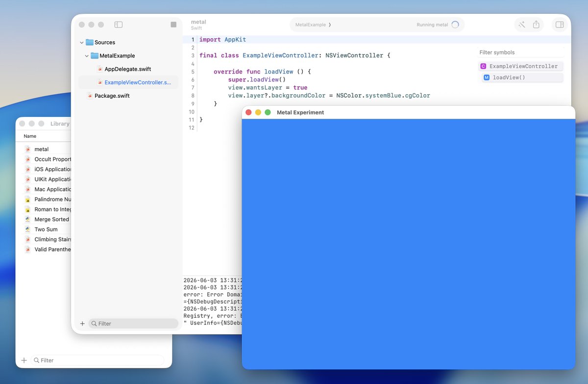This screenshot has height=384, width=588.
Task: Click the super.loadView() code line
Action: 257,79
